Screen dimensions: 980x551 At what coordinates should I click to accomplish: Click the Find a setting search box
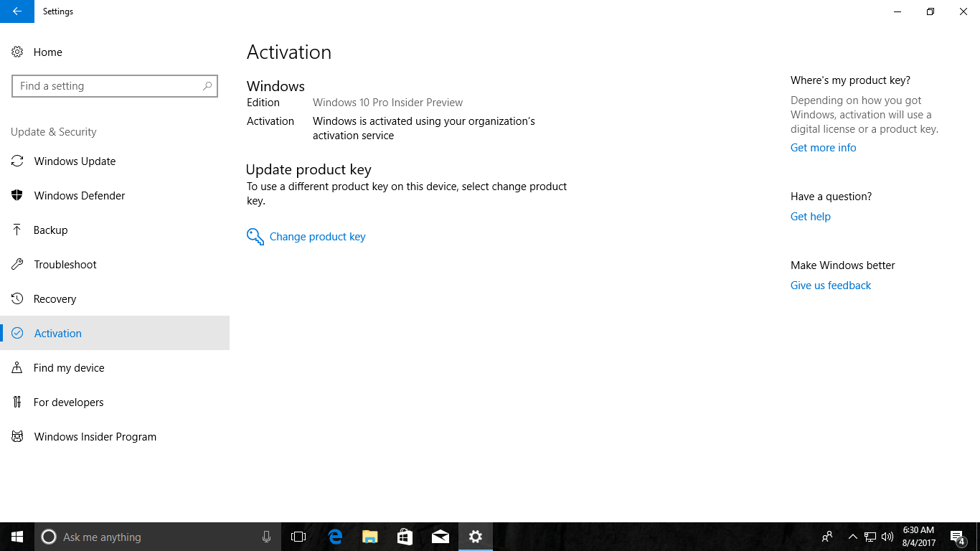(x=115, y=86)
